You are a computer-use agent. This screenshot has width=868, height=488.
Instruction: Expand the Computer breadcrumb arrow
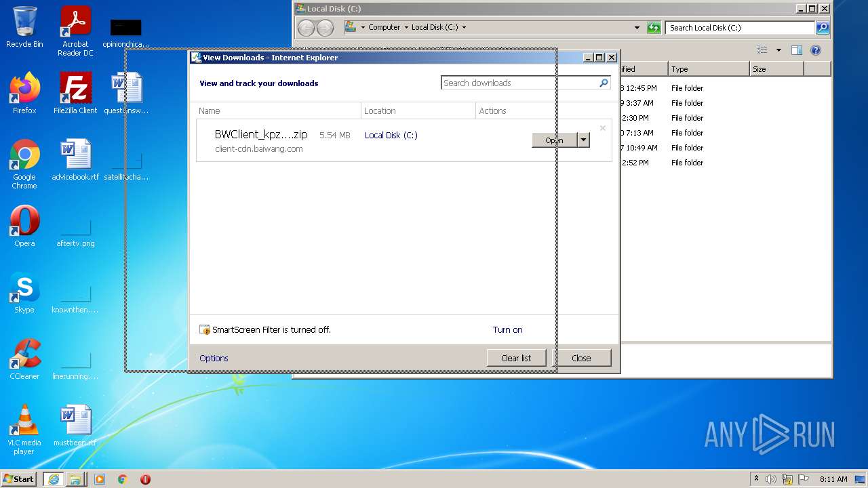coord(406,28)
